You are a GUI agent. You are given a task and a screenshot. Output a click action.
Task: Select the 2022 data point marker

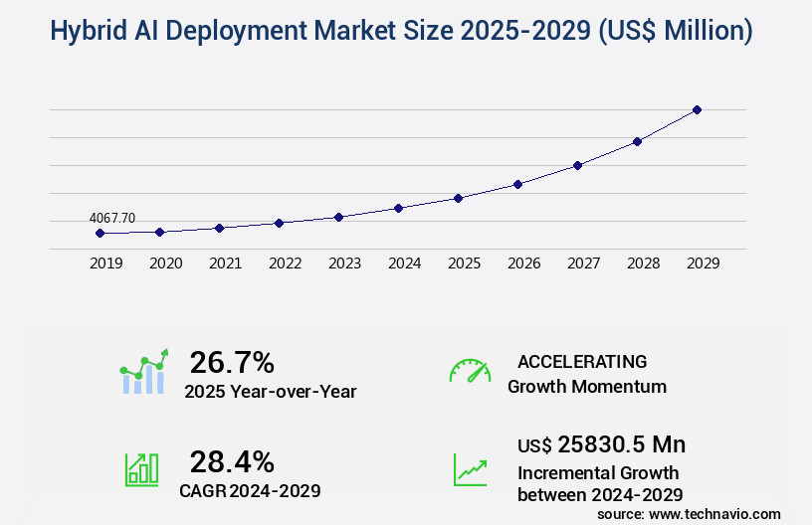pyautogui.click(x=279, y=223)
